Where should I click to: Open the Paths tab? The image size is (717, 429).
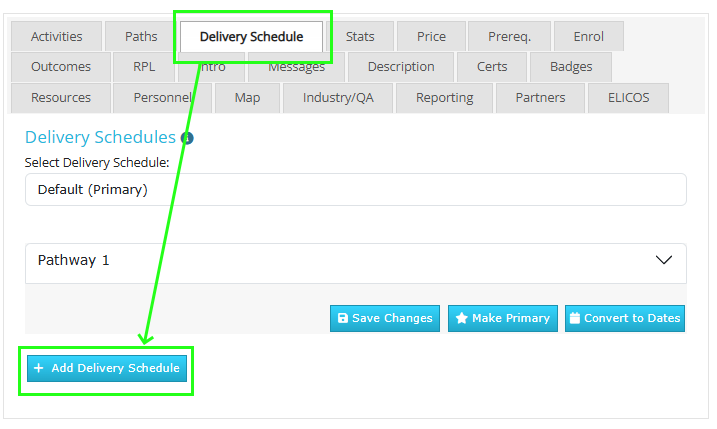tap(141, 37)
